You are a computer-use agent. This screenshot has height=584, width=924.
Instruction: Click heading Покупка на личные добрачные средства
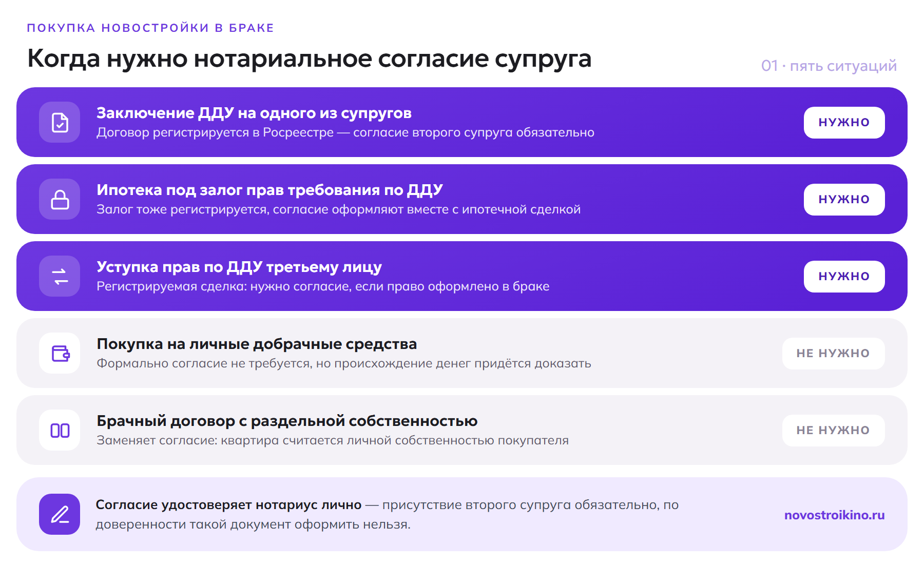click(257, 344)
